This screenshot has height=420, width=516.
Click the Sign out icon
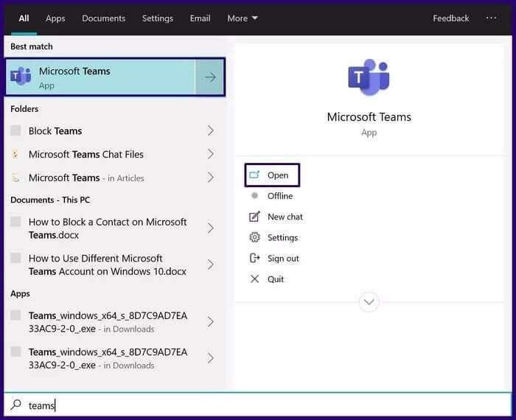click(x=255, y=258)
